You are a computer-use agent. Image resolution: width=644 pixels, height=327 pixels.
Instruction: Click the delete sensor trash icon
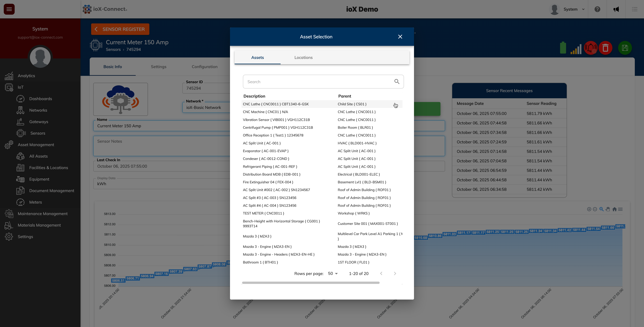coord(605,48)
